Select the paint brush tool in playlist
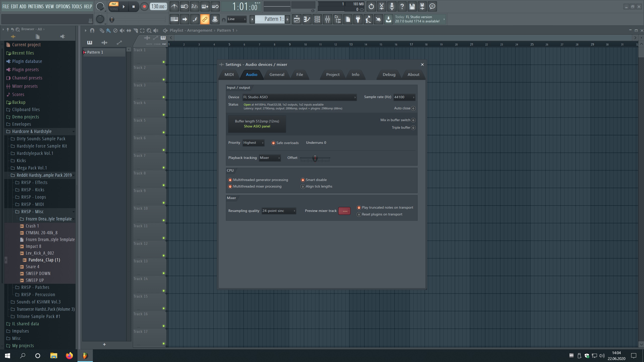This screenshot has height=362, width=644. click(108, 30)
